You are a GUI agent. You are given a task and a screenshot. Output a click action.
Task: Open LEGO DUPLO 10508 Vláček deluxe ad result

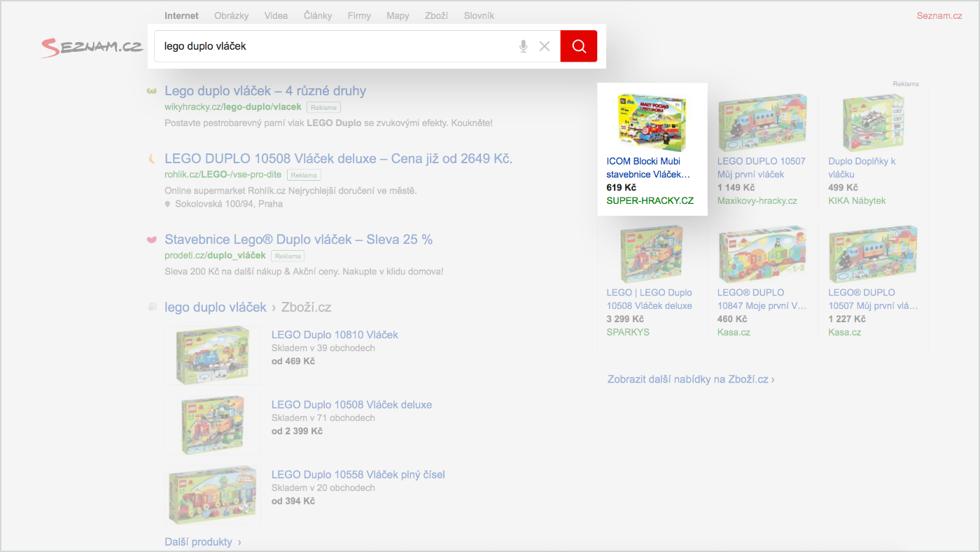tap(339, 158)
